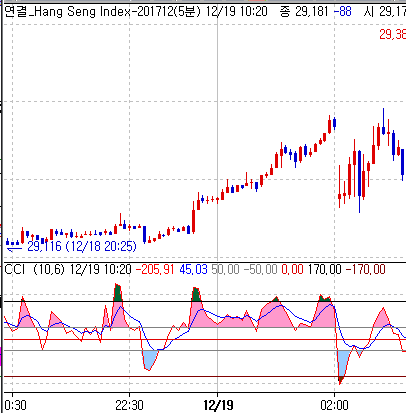406x413 pixels.
Task: Click the blue -88 change value
Action: coord(343,12)
